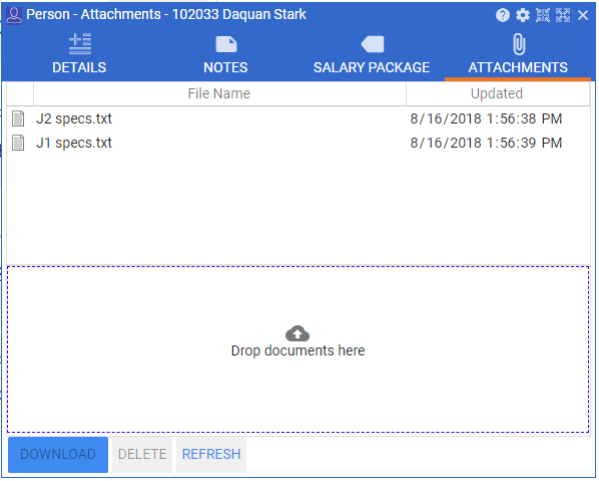
Task: Click the Details list icon
Action: [x=80, y=44]
